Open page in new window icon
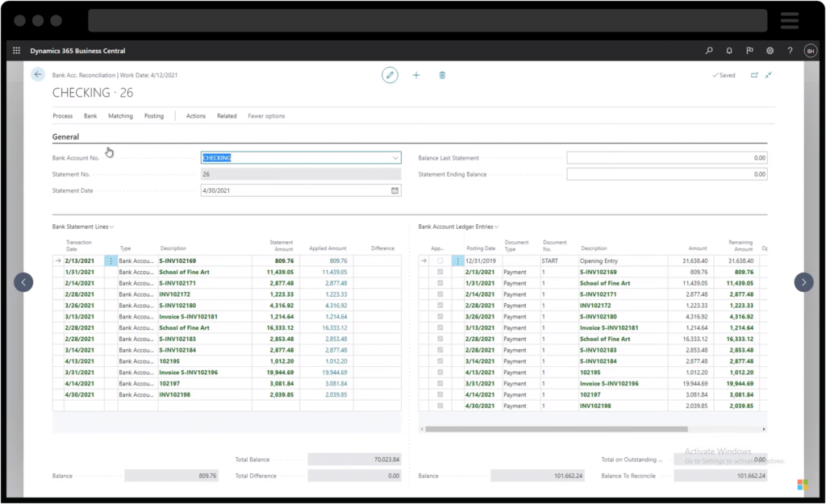The image size is (826, 504). coord(754,75)
